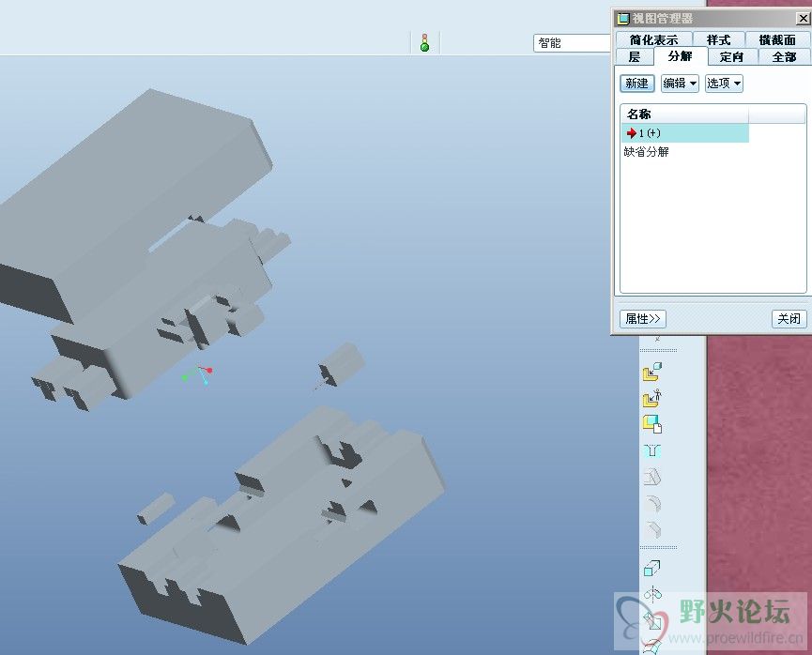Viewport: 812px width, 655px height.
Task: Close the 视图管理器 dialog with X
Action: 803,19
